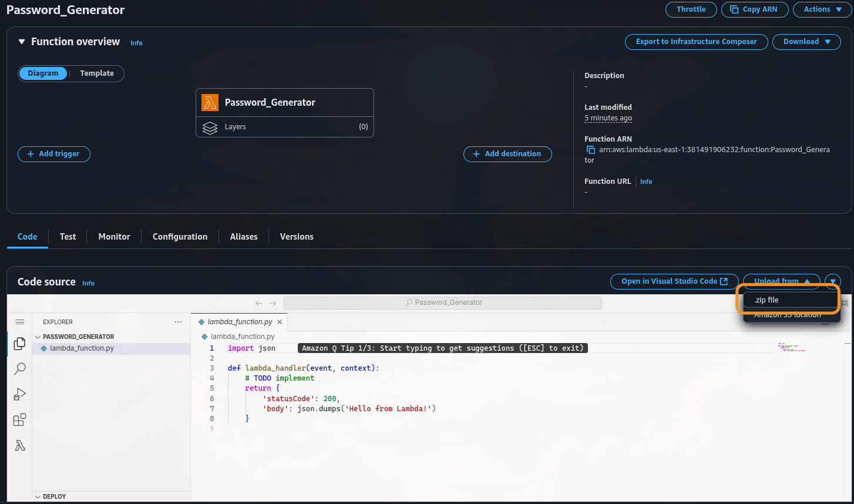Click the Password_Generator search field
Viewport: 854px width, 504px height.
(443, 303)
